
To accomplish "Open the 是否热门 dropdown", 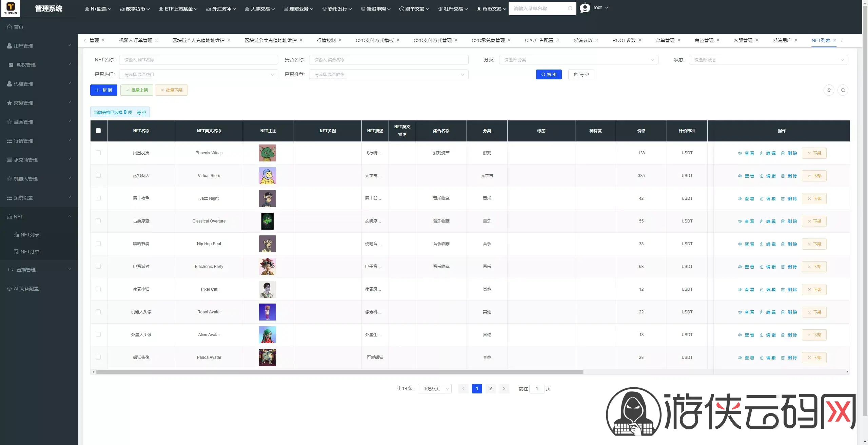I will point(198,74).
